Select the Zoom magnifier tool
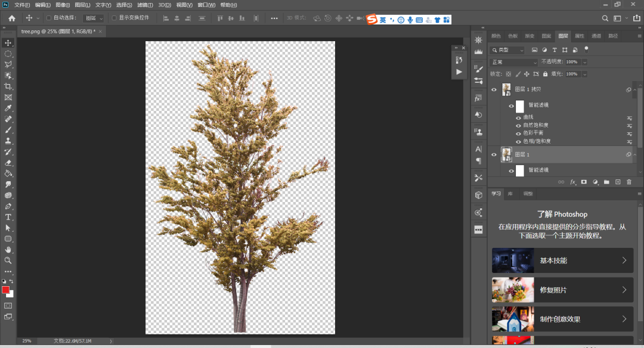This screenshot has height=348, width=644. tap(8, 260)
